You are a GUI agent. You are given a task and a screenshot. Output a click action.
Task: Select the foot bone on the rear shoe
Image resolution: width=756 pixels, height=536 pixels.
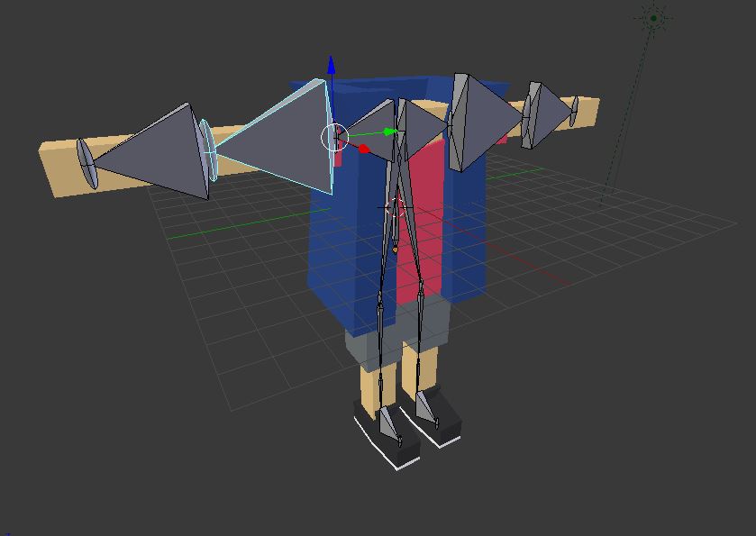pyautogui.click(x=425, y=407)
